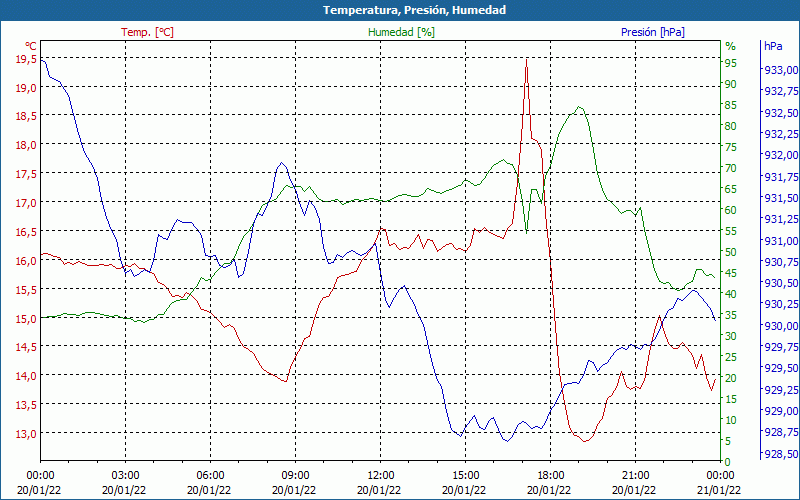Click the 85 humidity axis value

tap(731, 105)
